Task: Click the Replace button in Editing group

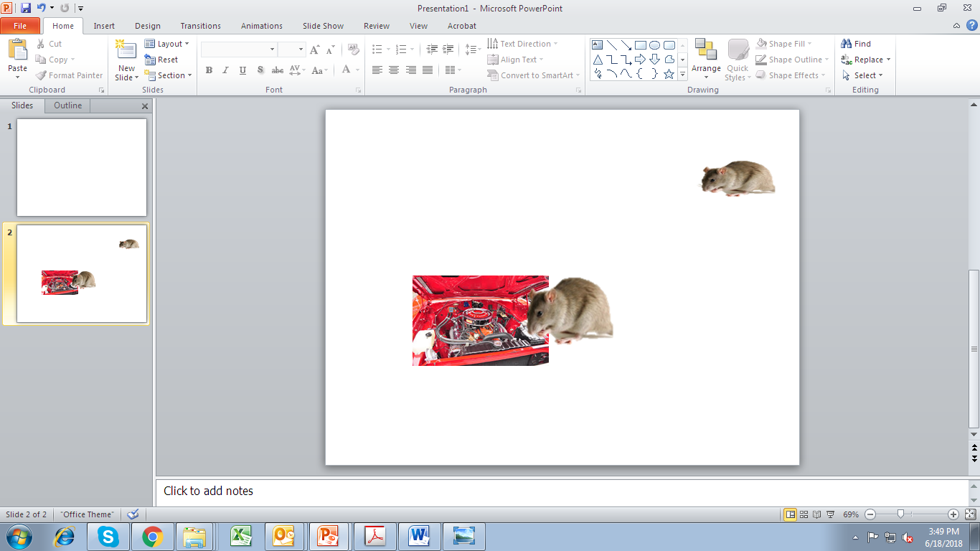Action: pos(865,60)
